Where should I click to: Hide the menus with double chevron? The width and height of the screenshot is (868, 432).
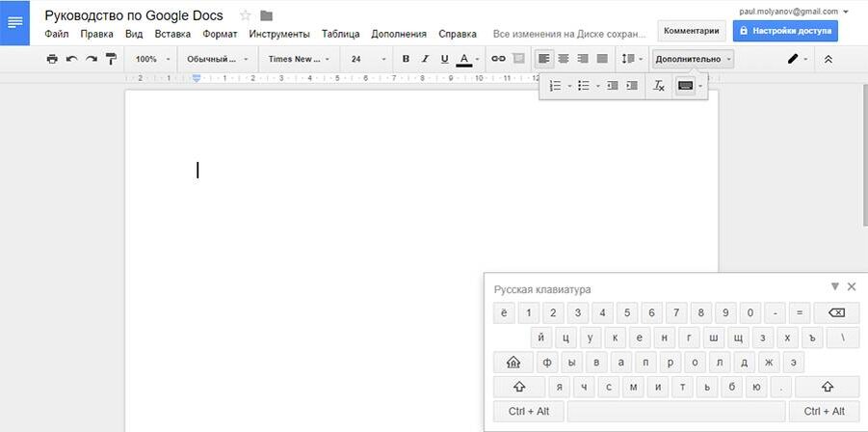coord(829,59)
